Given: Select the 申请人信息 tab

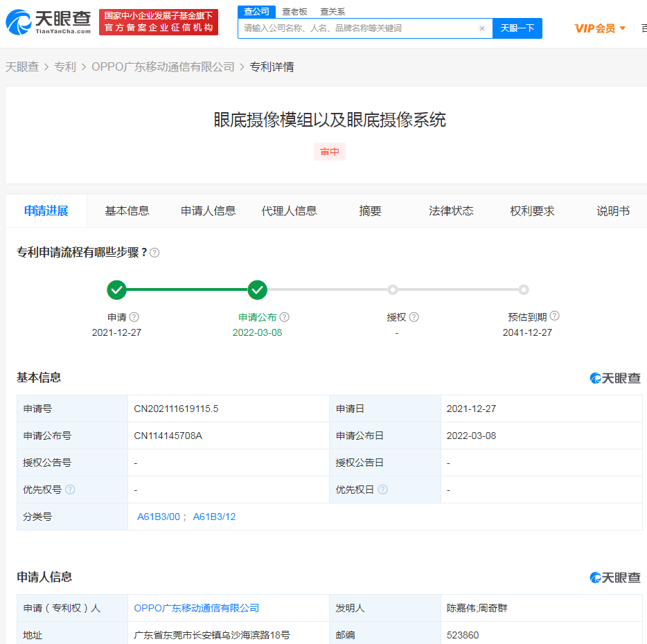Looking at the screenshot, I should point(209,211).
